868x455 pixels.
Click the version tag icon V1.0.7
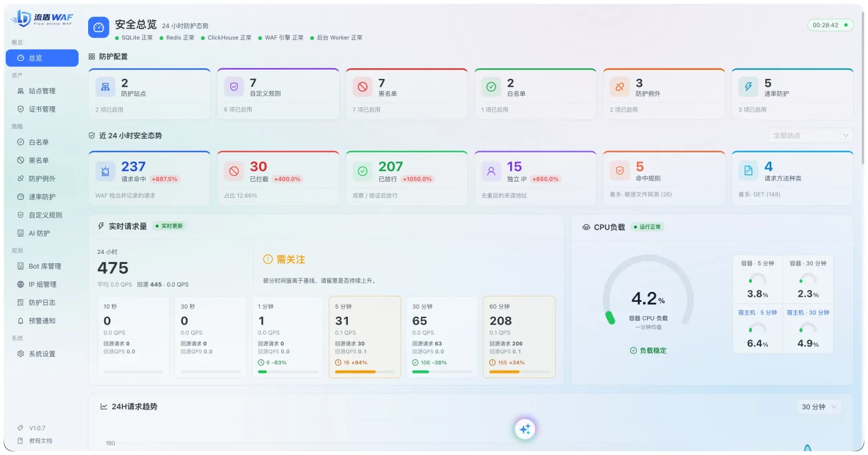point(20,428)
